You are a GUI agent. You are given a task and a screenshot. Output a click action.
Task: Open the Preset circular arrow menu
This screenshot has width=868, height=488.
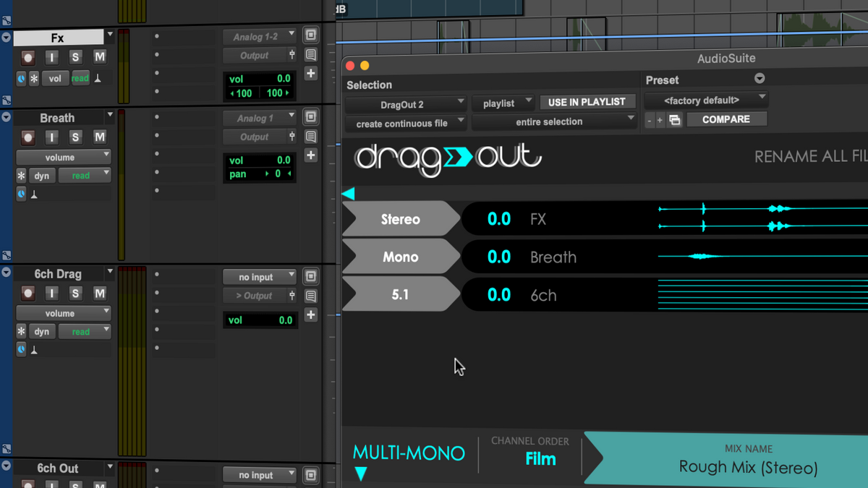pyautogui.click(x=759, y=78)
